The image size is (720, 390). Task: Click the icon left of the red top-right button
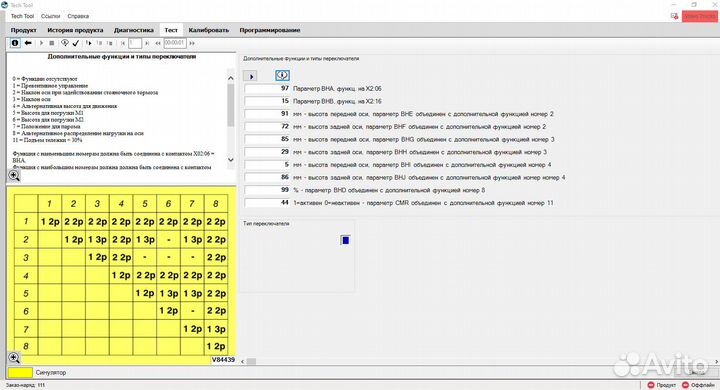point(674,16)
